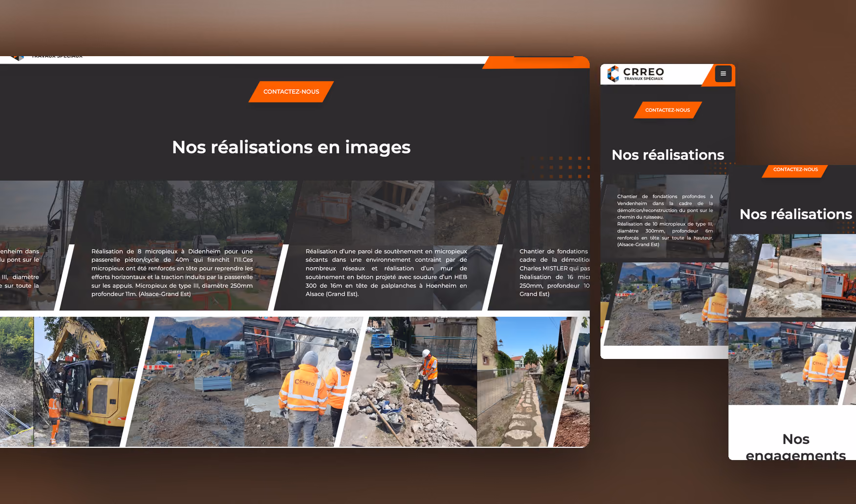The height and width of the screenshot is (504, 856).
Task: Select the 'Chantier de fondations' card on desktop
Action: [x=540, y=246]
